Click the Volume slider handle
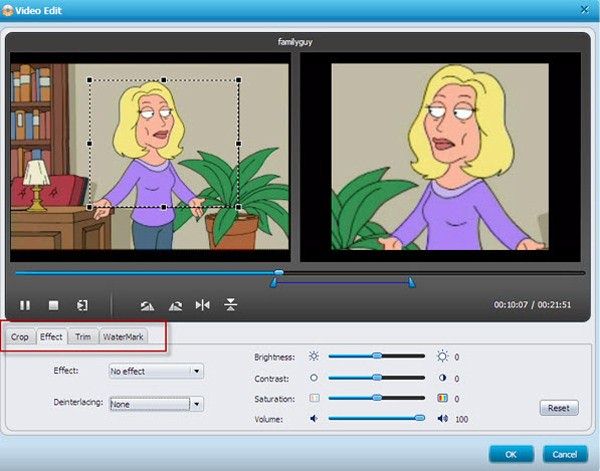Image resolution: width=600 pixels, height=471 pixels. pos(420,418)
